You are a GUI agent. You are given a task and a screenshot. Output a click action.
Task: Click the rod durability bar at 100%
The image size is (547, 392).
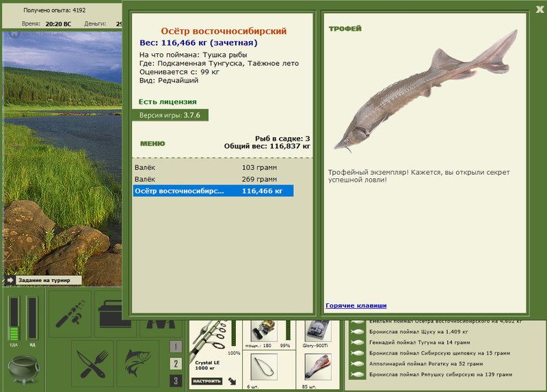coord(234,334)
